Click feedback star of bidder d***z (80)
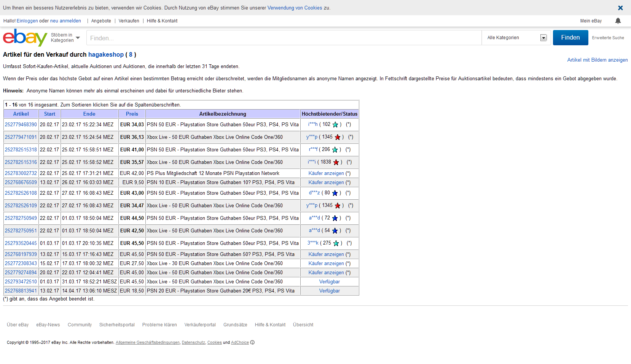The height and width of the screenshot is (364, 631). tap(335, 193)
